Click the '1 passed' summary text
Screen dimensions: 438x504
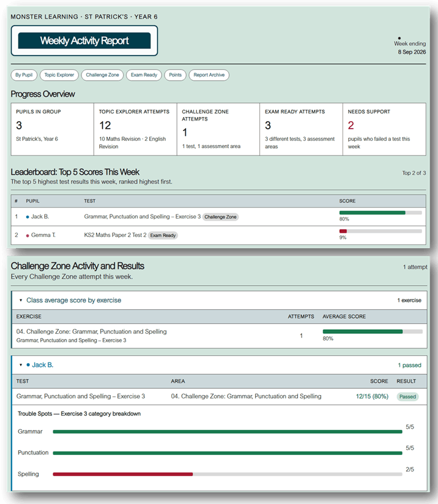[x=409, y=365]
